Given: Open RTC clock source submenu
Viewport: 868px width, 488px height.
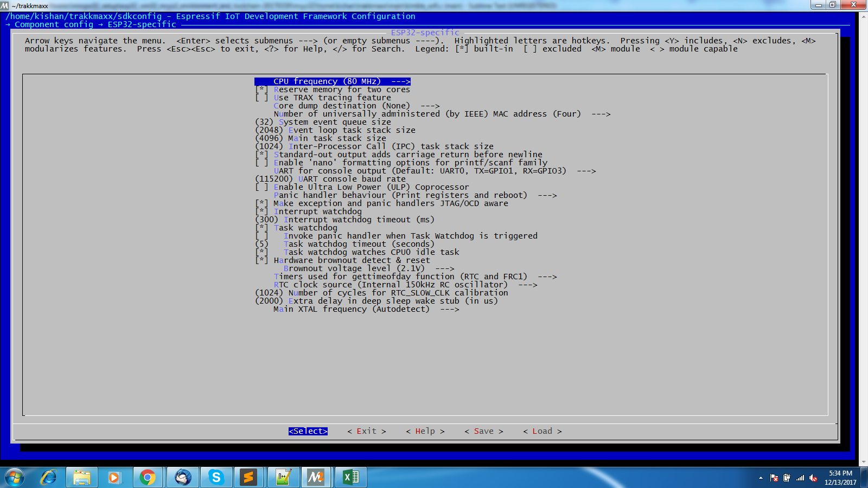Looking at the screenshot, I should (x=405, y=285).
